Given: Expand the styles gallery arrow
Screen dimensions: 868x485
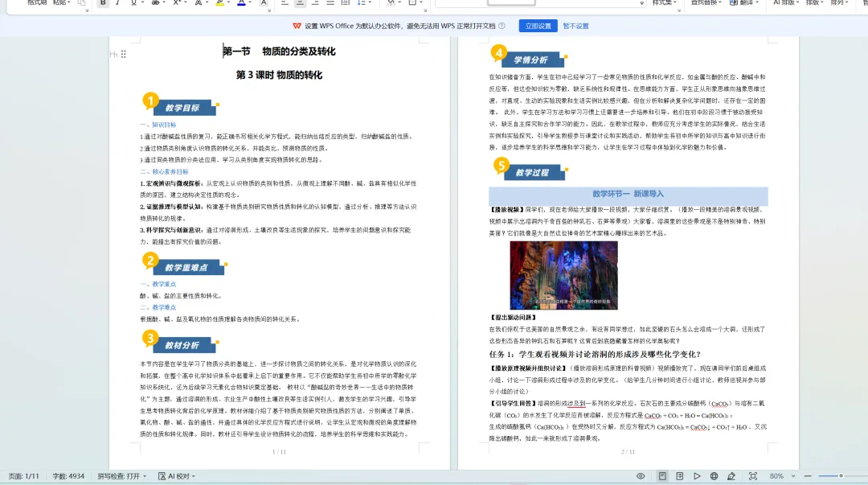Looking at the screenshot, I should click(641, 3).
